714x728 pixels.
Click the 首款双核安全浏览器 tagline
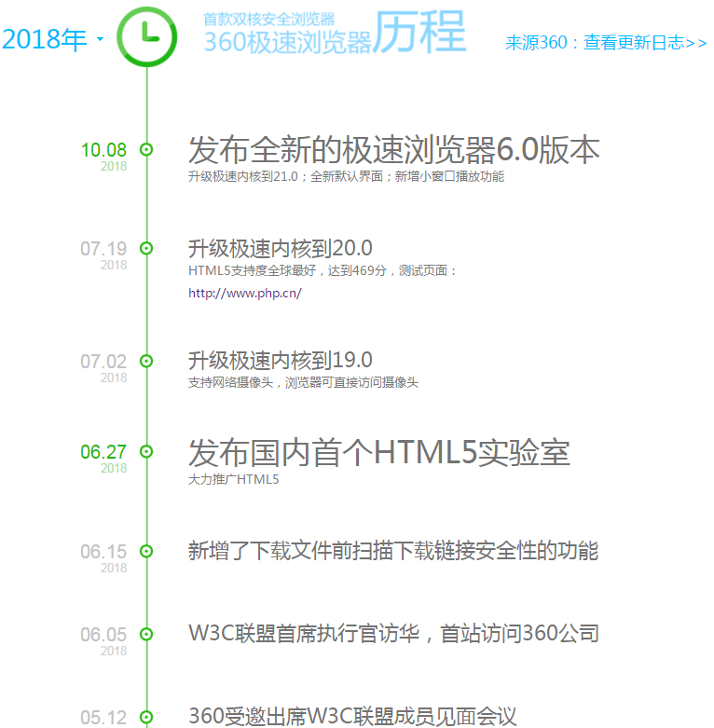pos(269,20)
